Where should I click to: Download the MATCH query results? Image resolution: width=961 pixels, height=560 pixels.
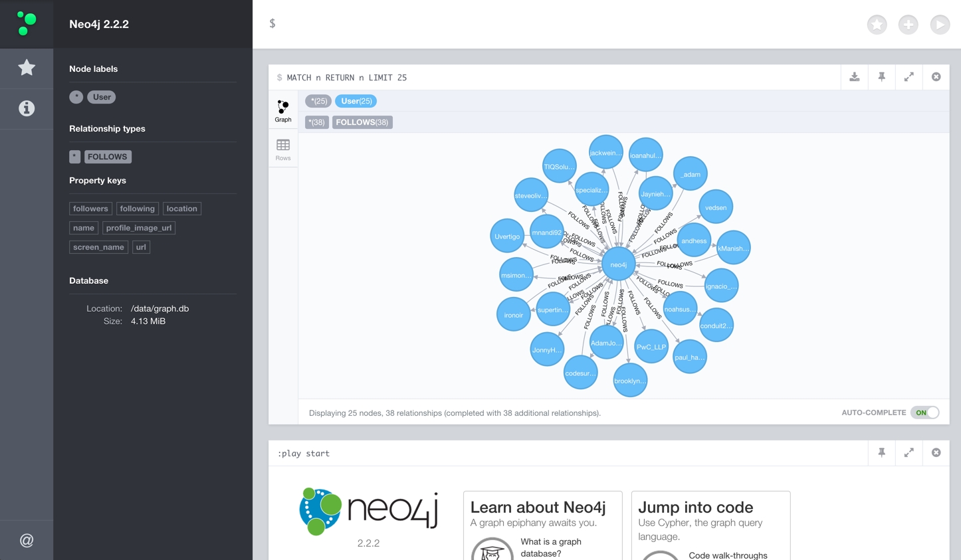(855, 77)
